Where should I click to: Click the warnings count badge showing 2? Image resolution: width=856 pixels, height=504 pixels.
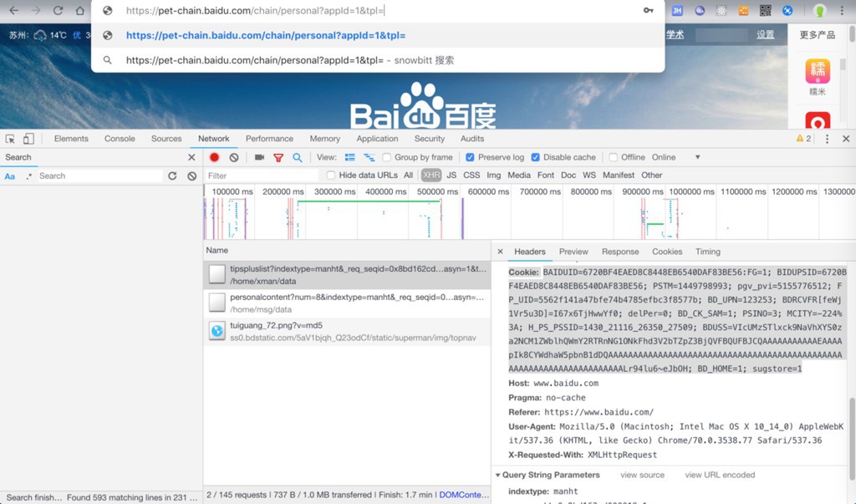click(803, 139)
